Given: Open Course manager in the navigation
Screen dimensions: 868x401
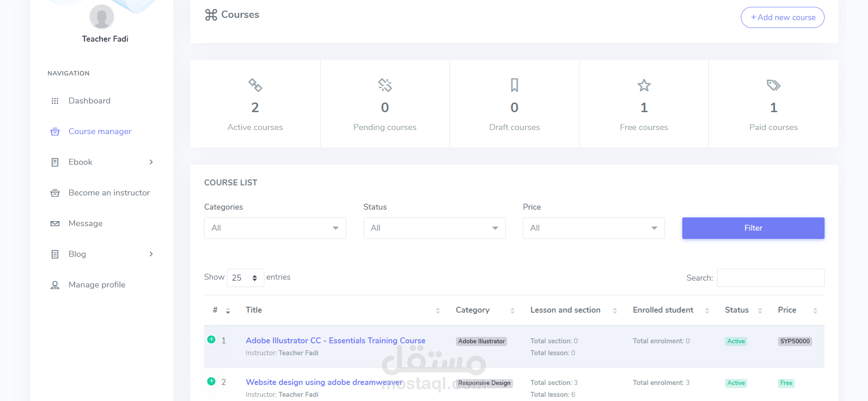Looking at the screenshot, I should 100,131.
